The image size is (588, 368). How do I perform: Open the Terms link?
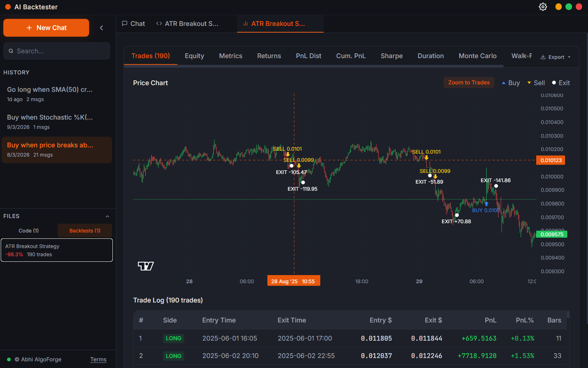tap(98, 359)
